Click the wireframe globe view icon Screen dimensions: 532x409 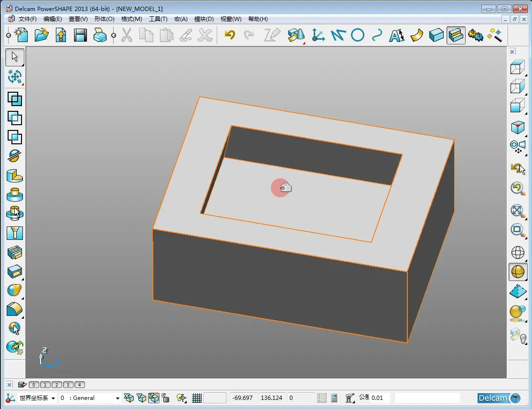(x=518, y=252)
